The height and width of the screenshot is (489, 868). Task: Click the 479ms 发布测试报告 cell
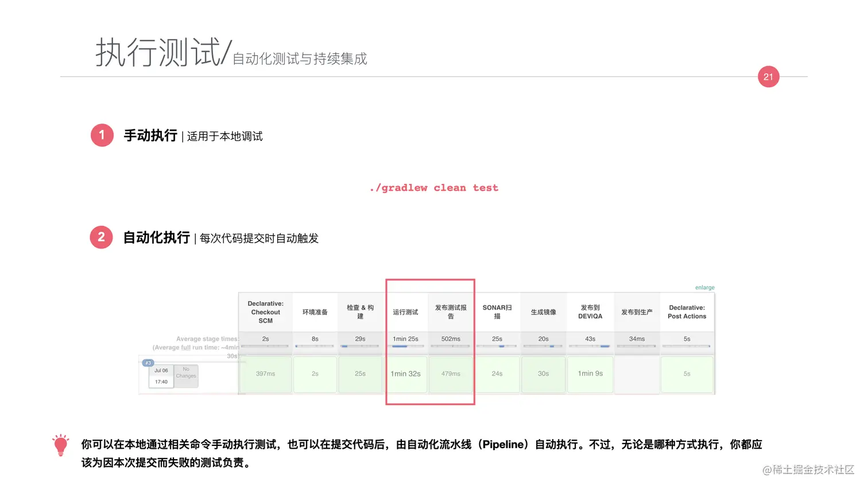451,374
